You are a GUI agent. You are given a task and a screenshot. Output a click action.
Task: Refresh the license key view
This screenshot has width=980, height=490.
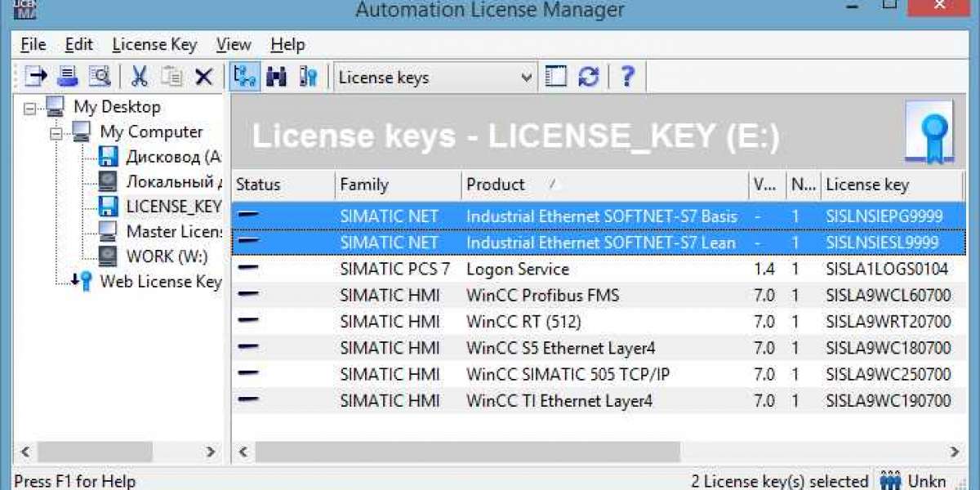[587, 76]
